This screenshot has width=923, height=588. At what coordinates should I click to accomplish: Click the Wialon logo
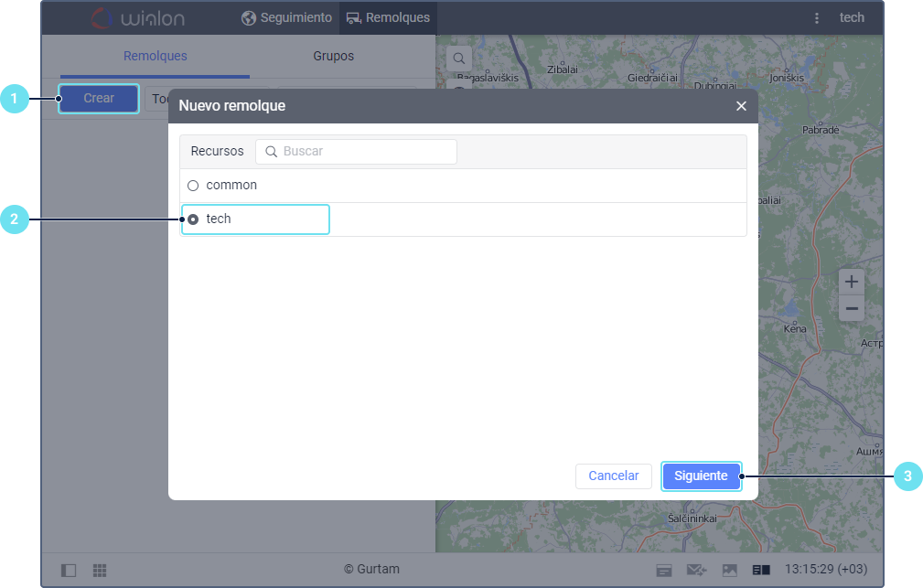click(138, 17)
